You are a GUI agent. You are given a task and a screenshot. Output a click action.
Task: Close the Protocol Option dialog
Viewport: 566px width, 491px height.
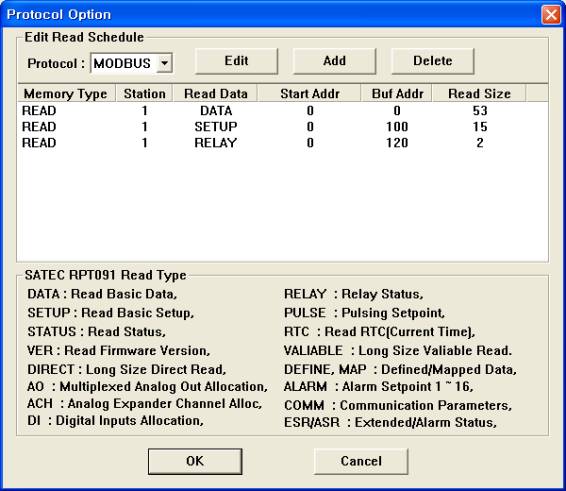point(551,15)
